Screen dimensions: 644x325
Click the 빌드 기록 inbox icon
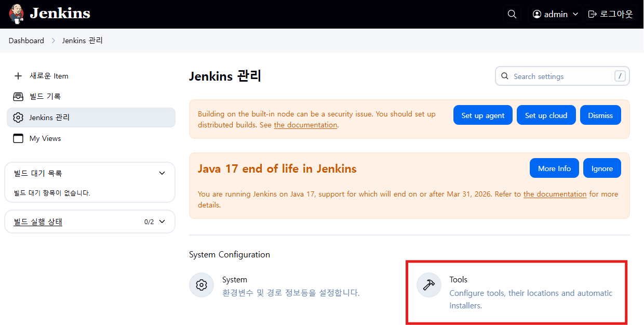pos(18,97)
